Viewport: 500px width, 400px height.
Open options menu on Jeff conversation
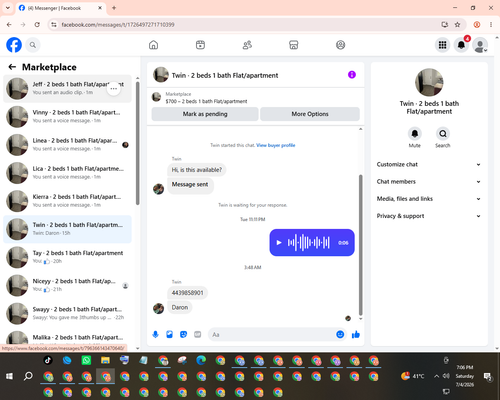point(114,89)
